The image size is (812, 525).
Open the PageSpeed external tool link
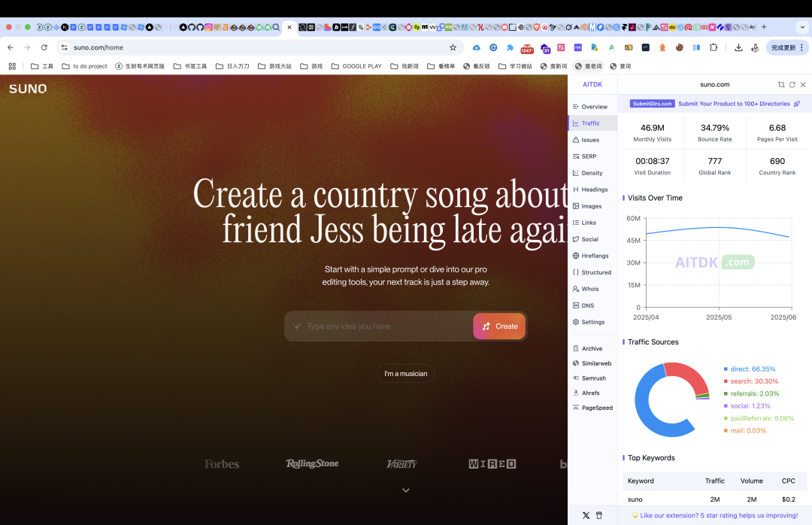[592, 408]
